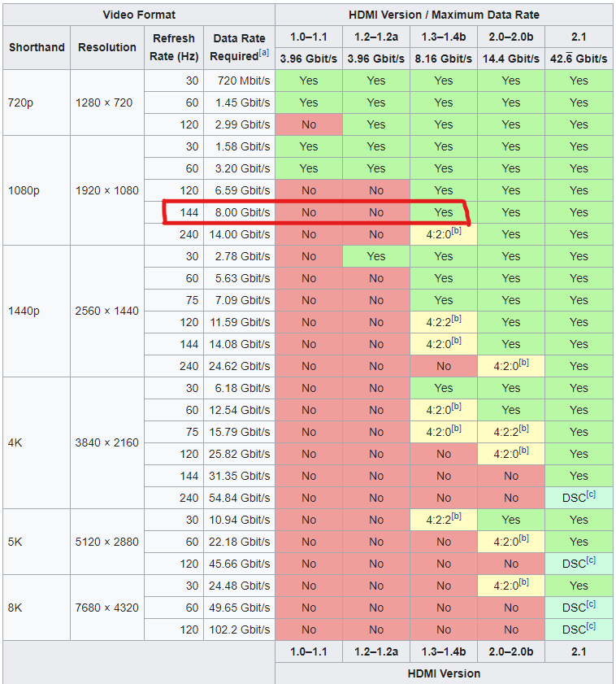Viewport: 616px width, 684px height.
Task: Select the "5120 × 2880" resolution cell
Action: [x=107, y=542]
